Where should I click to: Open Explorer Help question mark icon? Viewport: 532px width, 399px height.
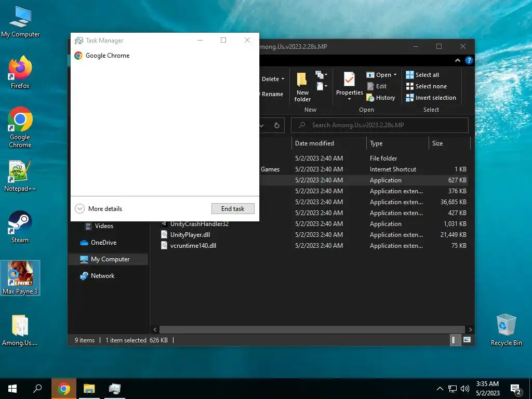tap(469, 60)
